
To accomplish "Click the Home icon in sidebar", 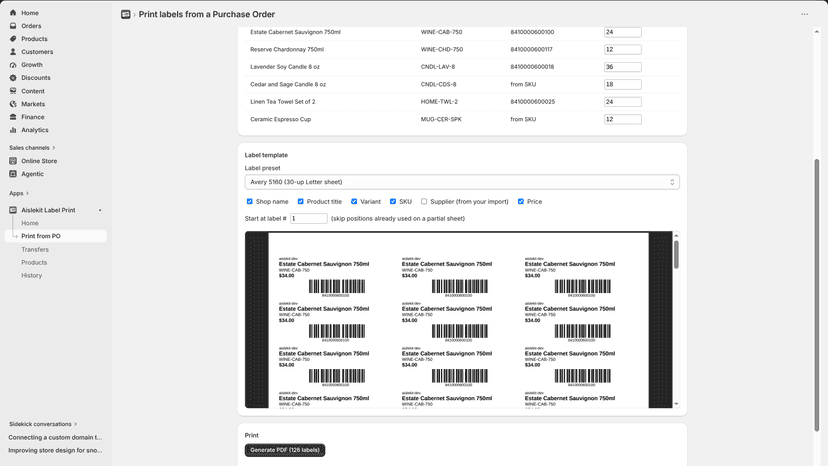I will 13,13.
